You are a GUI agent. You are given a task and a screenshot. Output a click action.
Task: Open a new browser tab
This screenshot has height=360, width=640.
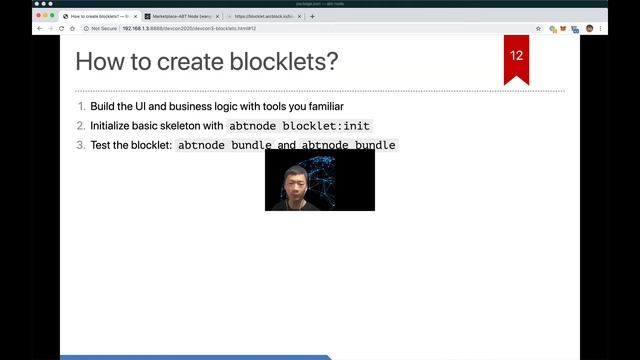click(x=312, y=16)
